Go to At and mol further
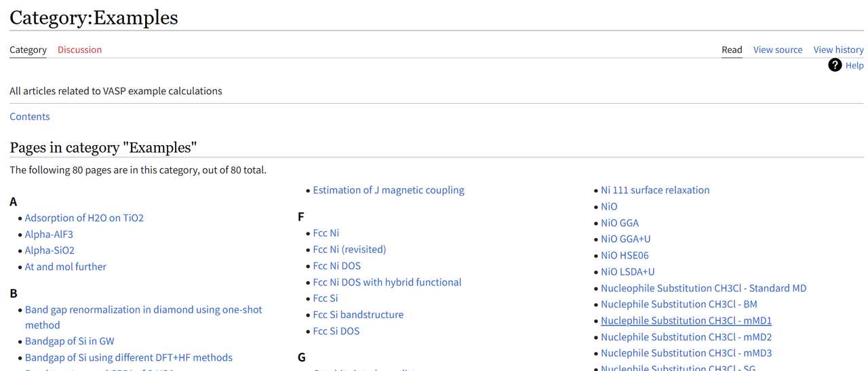The height and width of the screenshot is (371, 868). [66, 267]
